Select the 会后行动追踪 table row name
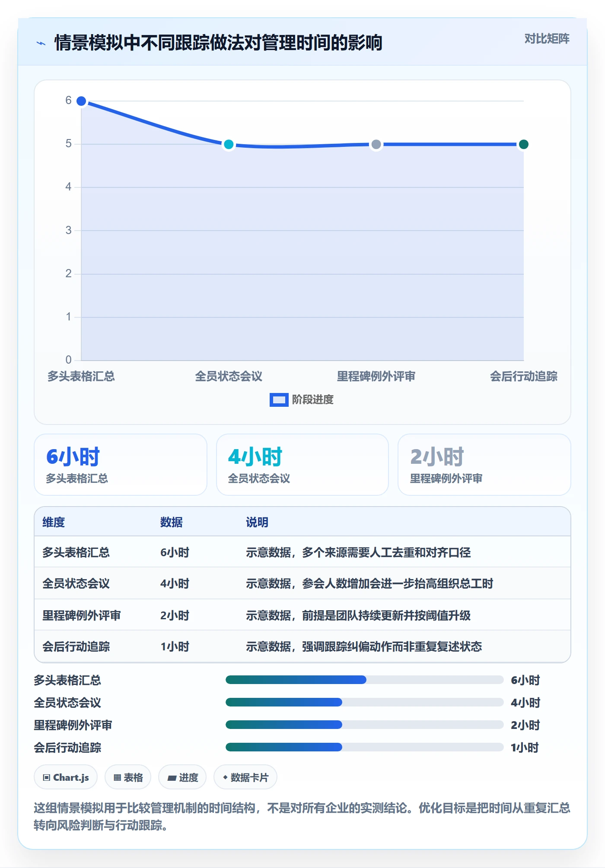 76,647
